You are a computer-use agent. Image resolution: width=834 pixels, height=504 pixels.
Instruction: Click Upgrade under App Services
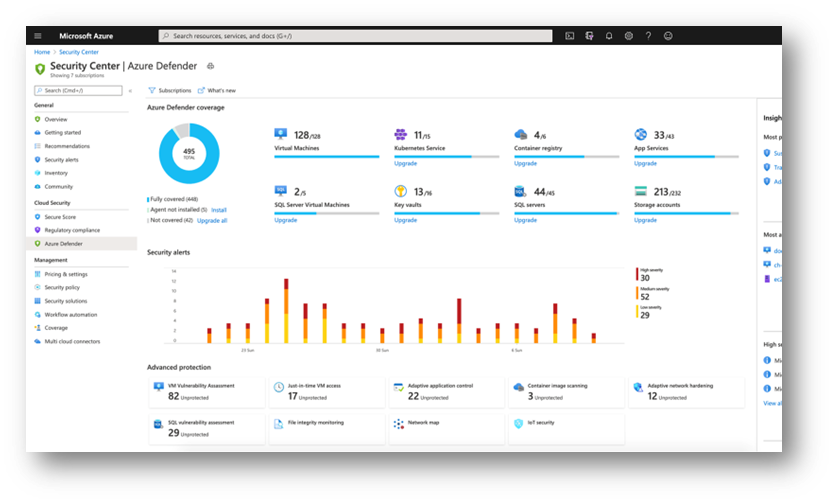645,164
